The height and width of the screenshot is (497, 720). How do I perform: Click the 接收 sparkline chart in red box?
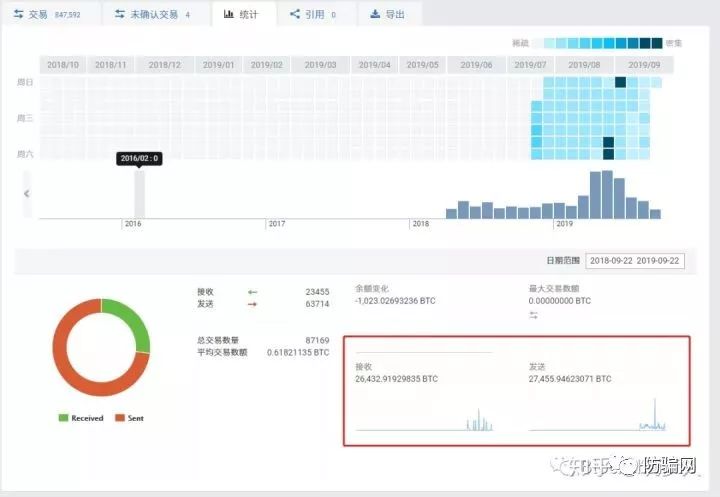[x=424, y=418]
